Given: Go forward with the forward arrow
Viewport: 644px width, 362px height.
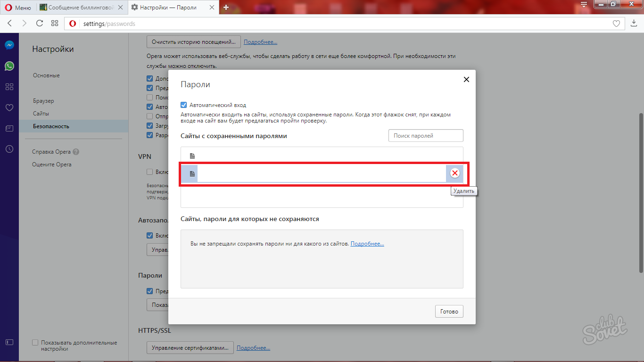Looking at the screenshot, I should tap(25, 24).
